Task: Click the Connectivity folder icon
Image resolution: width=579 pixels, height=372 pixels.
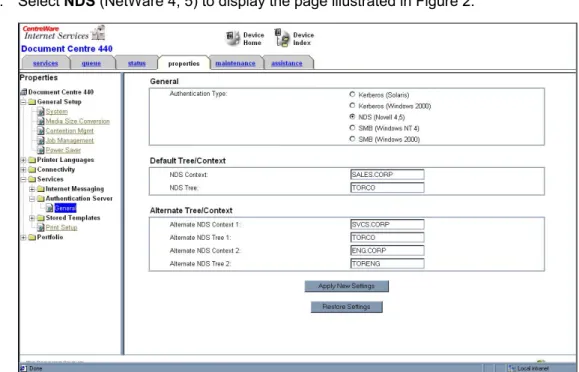Action: [32, 170]
